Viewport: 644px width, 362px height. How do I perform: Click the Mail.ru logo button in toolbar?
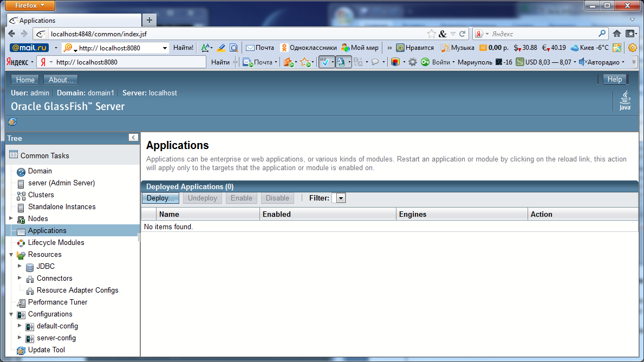29,48
